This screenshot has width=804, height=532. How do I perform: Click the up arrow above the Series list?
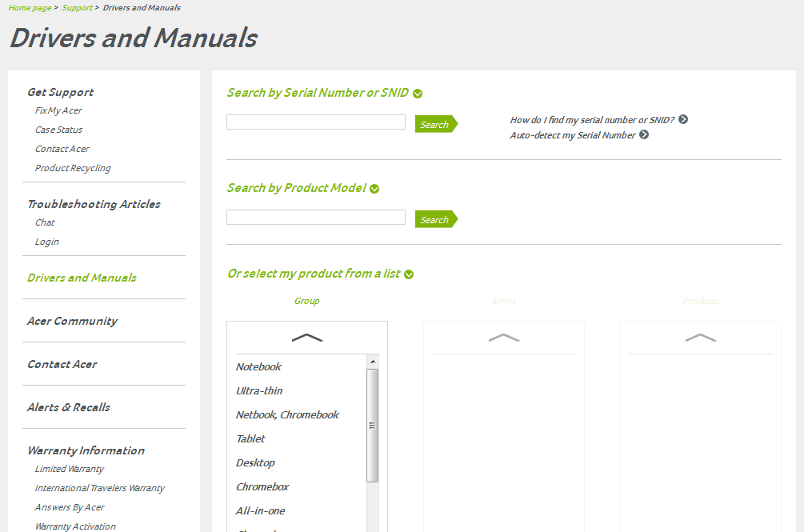coord(504,338)
